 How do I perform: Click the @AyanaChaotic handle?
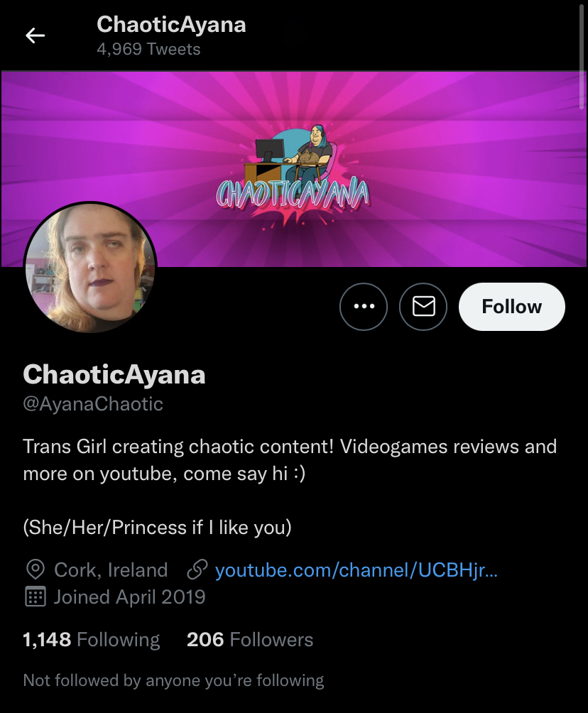tap(93, 404)
